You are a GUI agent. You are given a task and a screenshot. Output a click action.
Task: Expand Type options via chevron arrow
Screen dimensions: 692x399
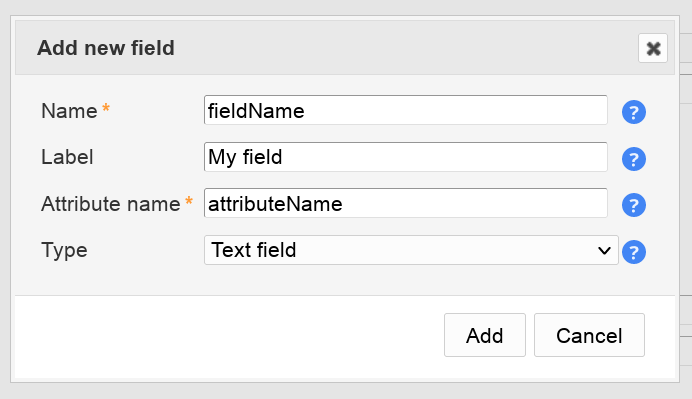(604, 251)
